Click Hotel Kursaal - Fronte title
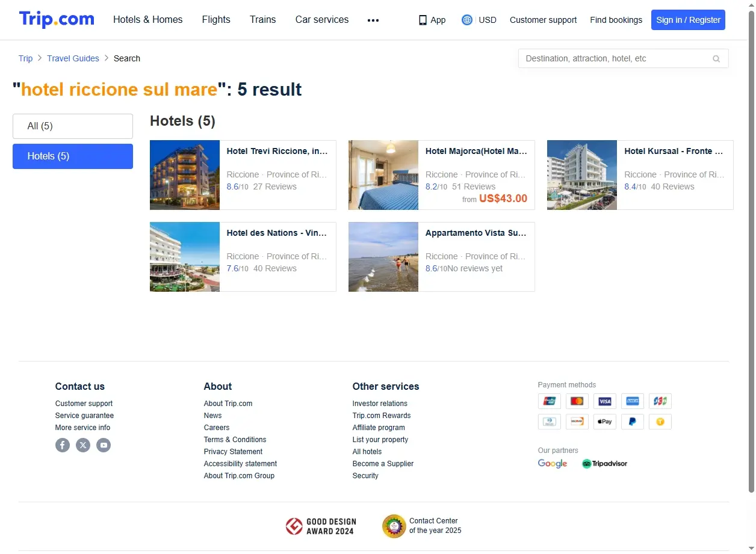Image resolution: width=756 pixels, height=554 pixels. click(674, 151)
